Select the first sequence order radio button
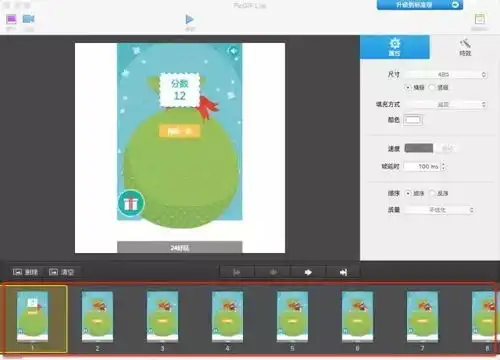 (x=408, y=193)
